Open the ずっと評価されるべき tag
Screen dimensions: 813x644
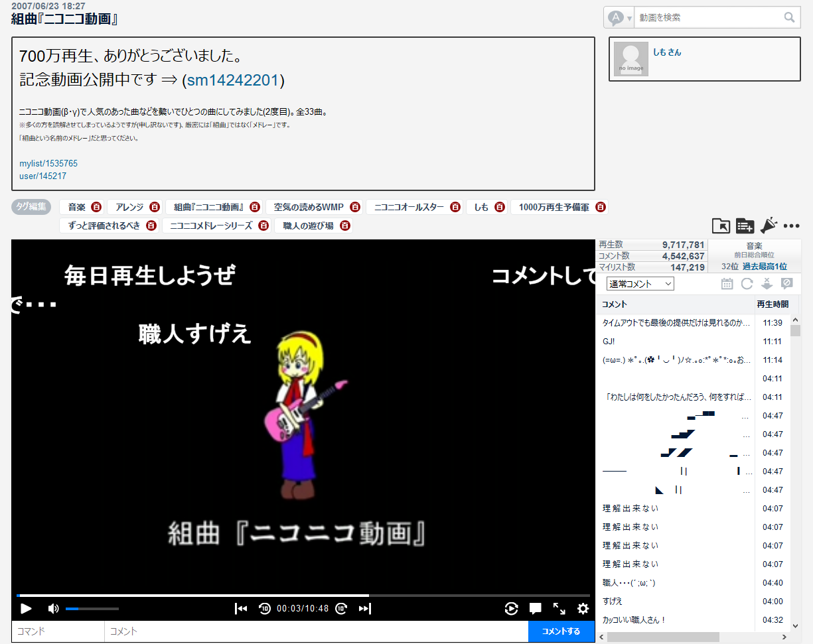click(x=104, y=225)
